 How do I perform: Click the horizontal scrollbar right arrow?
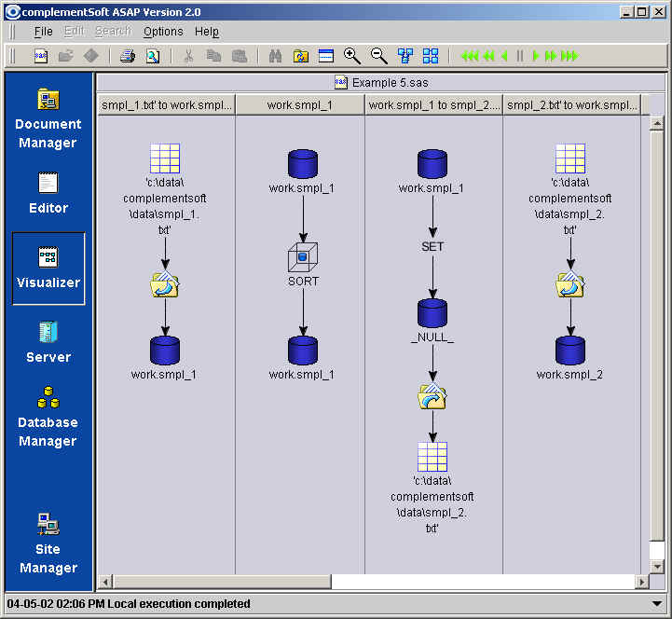pyautogui.click(x=641, y=582)
